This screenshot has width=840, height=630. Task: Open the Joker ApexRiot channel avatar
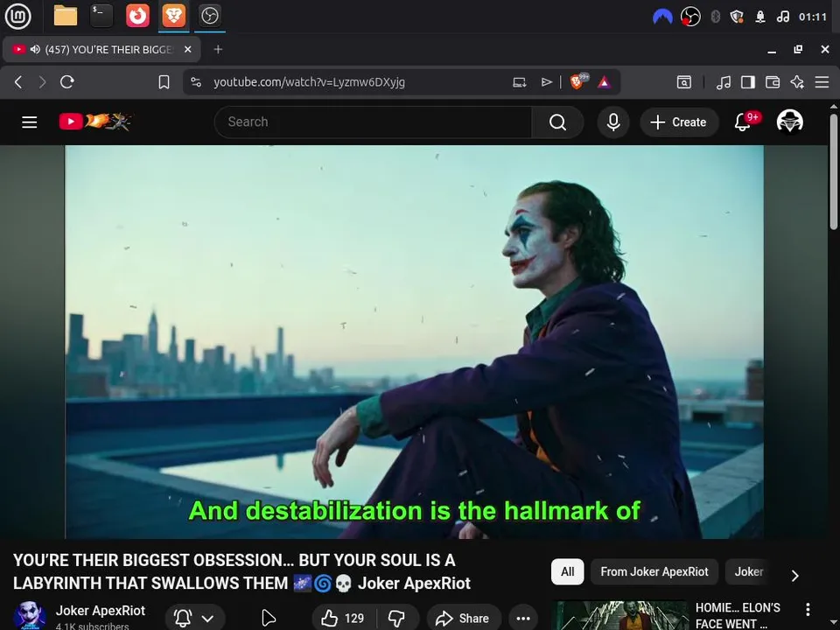(x=29, y=616)
